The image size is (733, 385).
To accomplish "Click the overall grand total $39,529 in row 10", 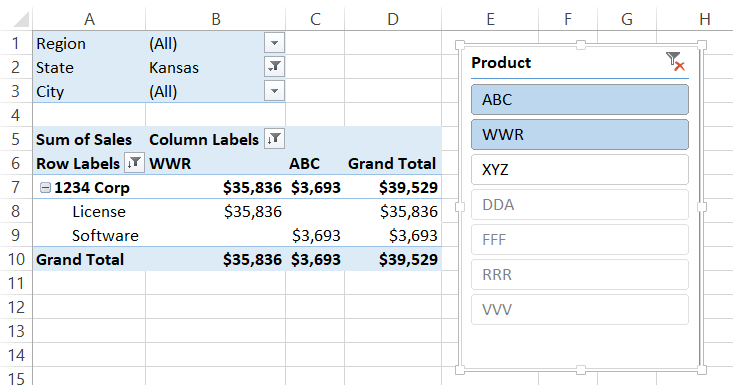I will coord(393,259).
